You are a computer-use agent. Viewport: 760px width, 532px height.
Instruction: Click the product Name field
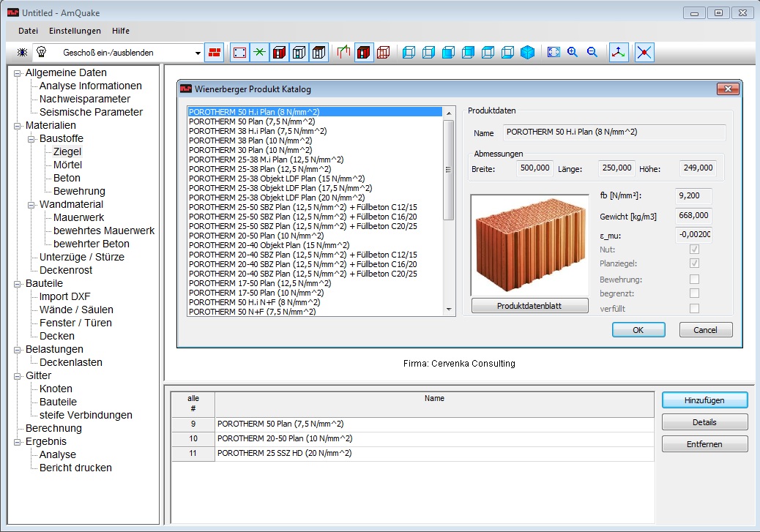614,132
